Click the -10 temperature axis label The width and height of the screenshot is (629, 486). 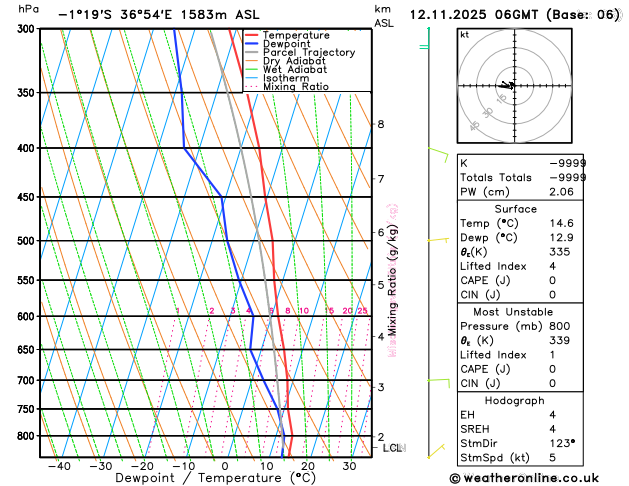(183, 466)
